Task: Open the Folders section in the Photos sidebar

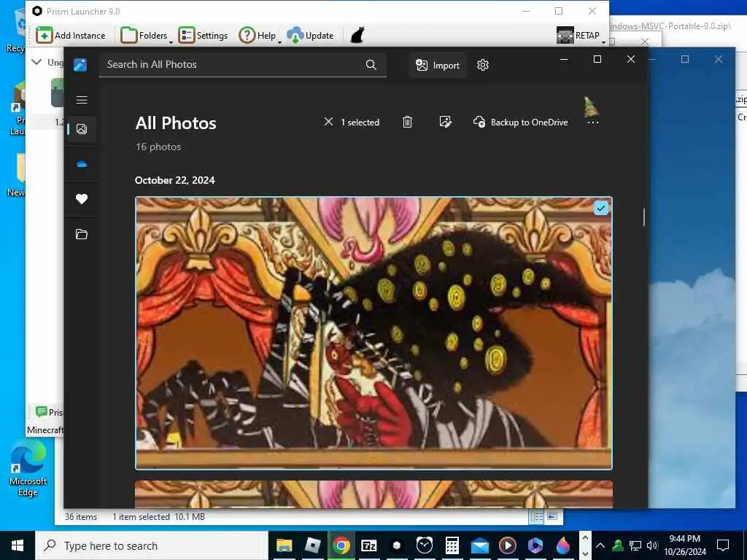Action: pos(82,234)
